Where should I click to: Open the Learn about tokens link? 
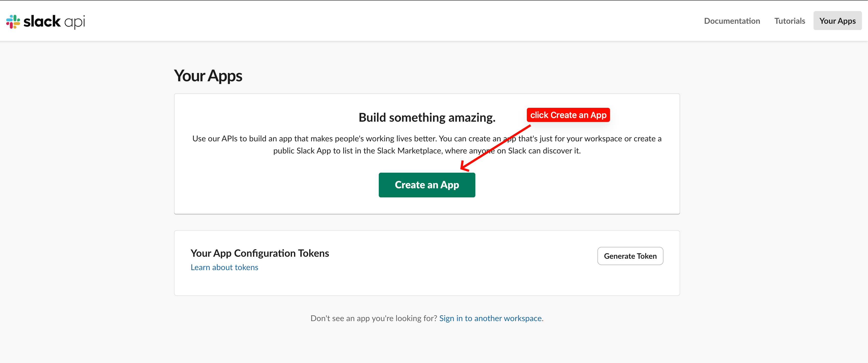tap(224, 267)
